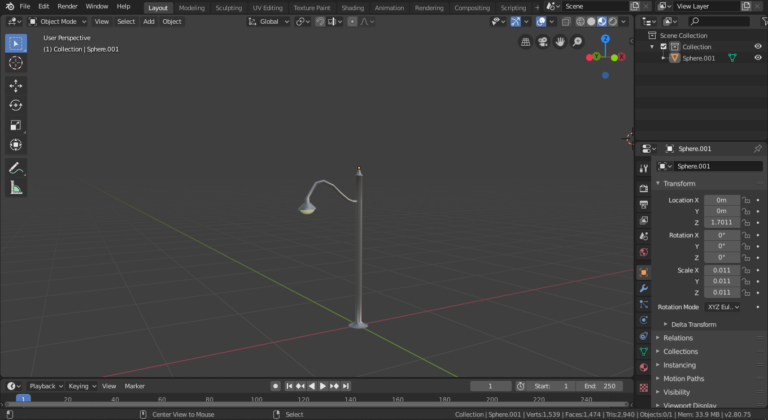Toggle camera view in viewport

click(543, 42)
